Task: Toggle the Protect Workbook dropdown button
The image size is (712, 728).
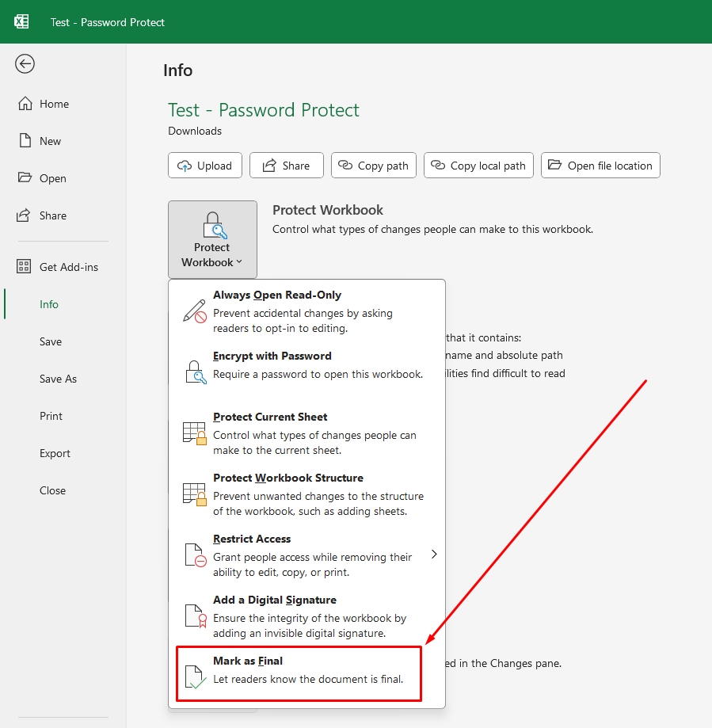Action: click(x=212, y=239)
